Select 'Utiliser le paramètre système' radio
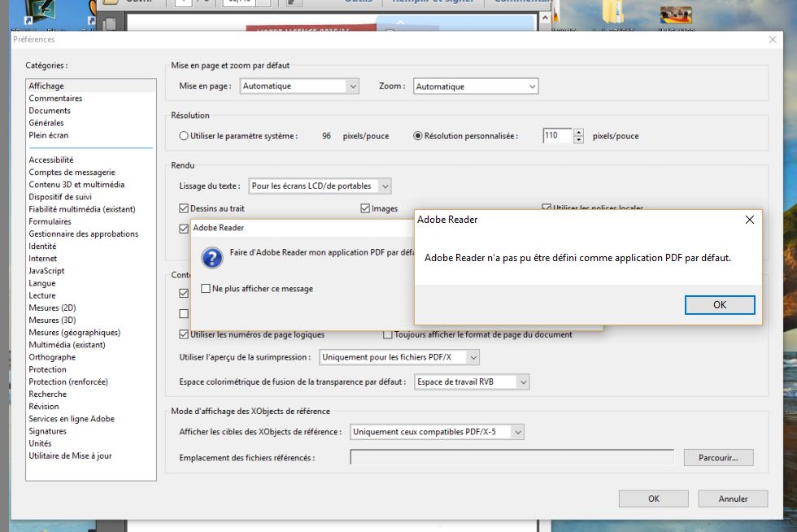Image resolution: width=797 pixels, height=532 pixels. pyautogui.click(x=184, y=136)
